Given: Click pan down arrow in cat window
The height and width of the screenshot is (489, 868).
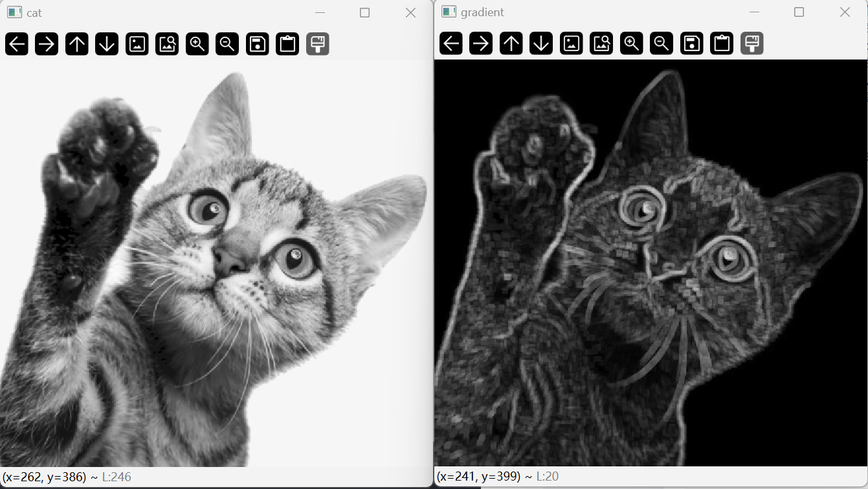Looking at the screenshot, I should [x=107, y=44].
